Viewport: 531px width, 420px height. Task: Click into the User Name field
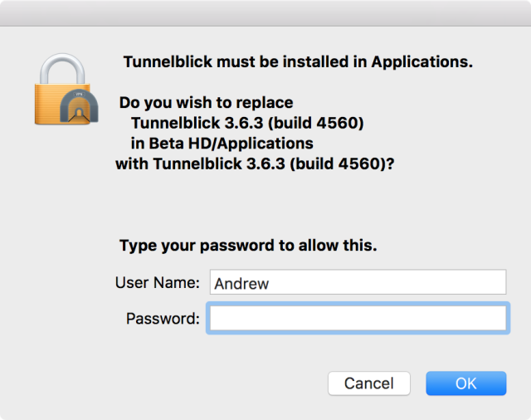pos(358,282)
